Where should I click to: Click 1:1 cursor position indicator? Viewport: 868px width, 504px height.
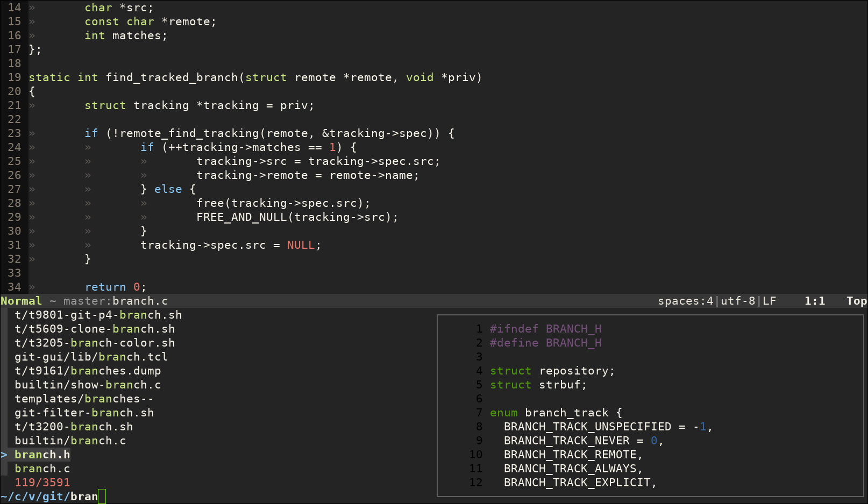pyautogui.click(x=815, y=301)
